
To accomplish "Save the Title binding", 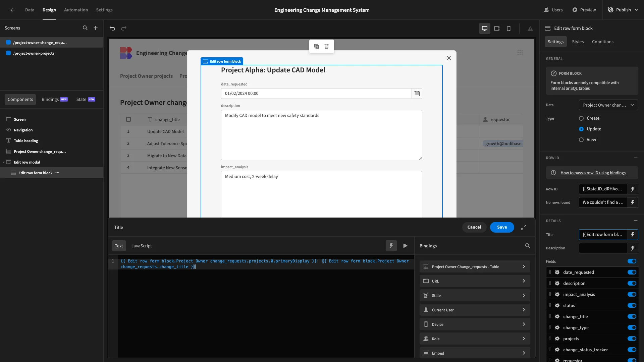I will pos(502,227).
